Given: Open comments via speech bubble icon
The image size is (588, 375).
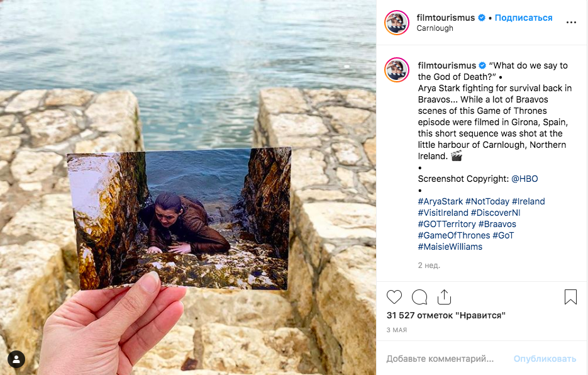Looking at the screenshot, I should (419, 297).
